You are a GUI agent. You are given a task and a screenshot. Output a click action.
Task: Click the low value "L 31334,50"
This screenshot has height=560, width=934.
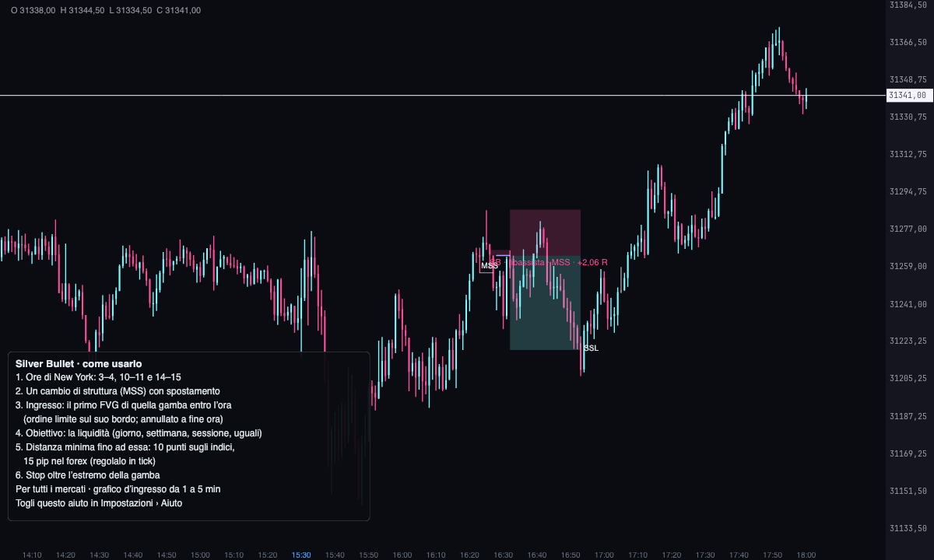pos(131,10)
